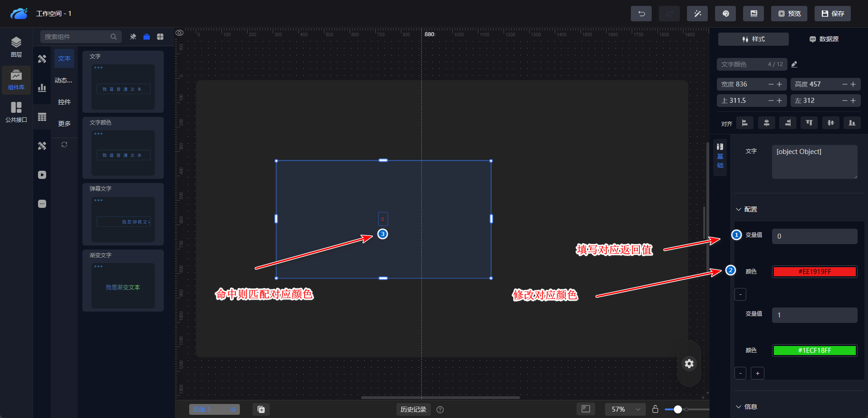The height and width of the screenshot is (418, 868).
Task: Open the Layers panel icon
Action: click(16, 47)
